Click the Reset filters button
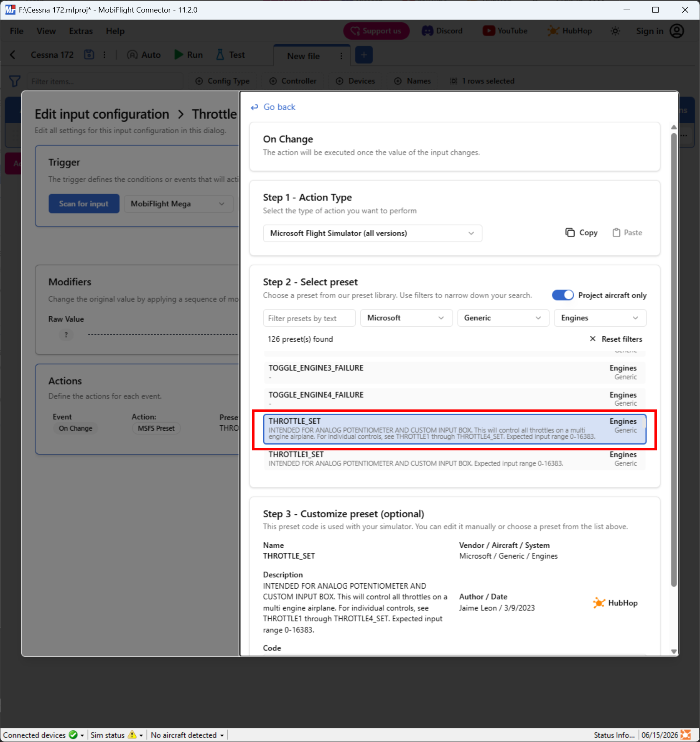The width and height of the screenshot is (700, 742). pyautogui.click(x=616, y=339)
